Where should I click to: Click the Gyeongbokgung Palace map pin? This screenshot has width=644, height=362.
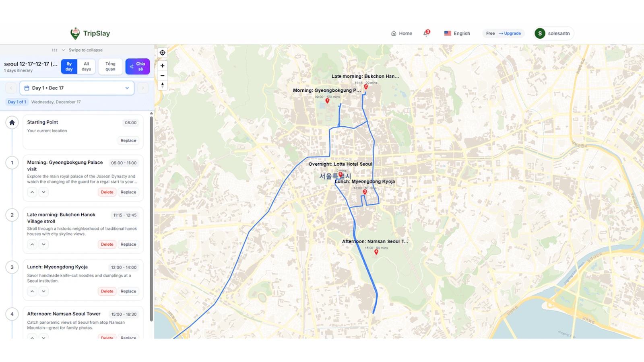327,101
